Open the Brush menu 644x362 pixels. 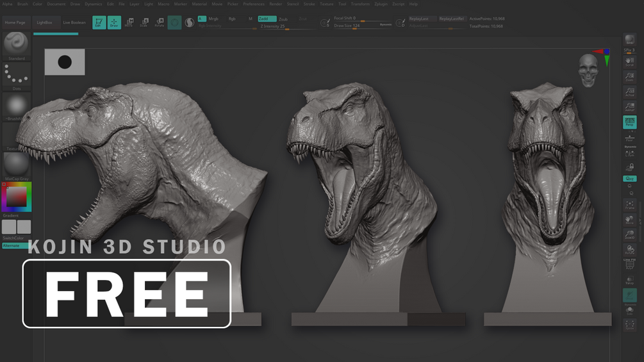click(22, 4)
